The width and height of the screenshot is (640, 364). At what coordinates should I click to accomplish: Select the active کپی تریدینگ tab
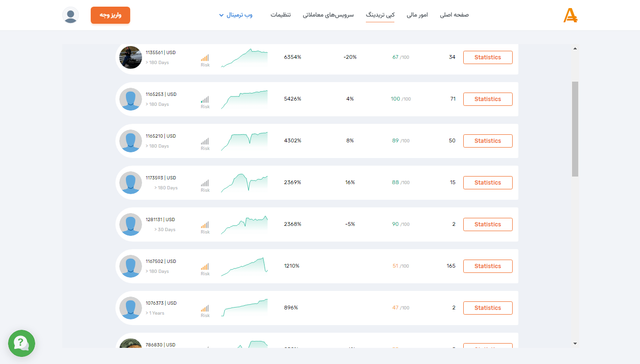[x=380, y=15]
